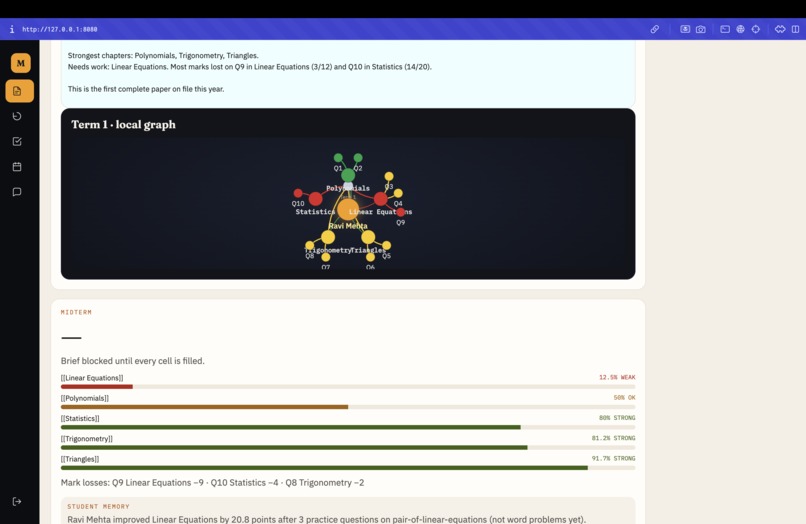
Task: Click the 'Needs work: Linear Equations' line
Action: coord(250,67)
